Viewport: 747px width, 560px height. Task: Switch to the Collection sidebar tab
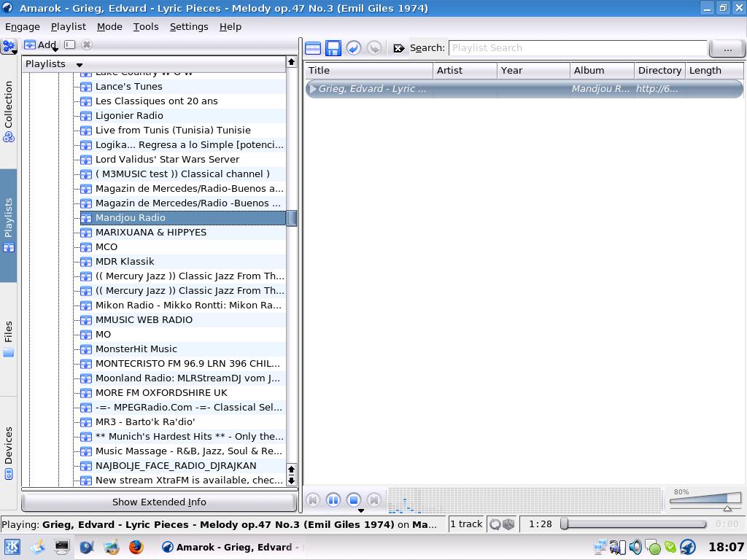tap(8, 112)
